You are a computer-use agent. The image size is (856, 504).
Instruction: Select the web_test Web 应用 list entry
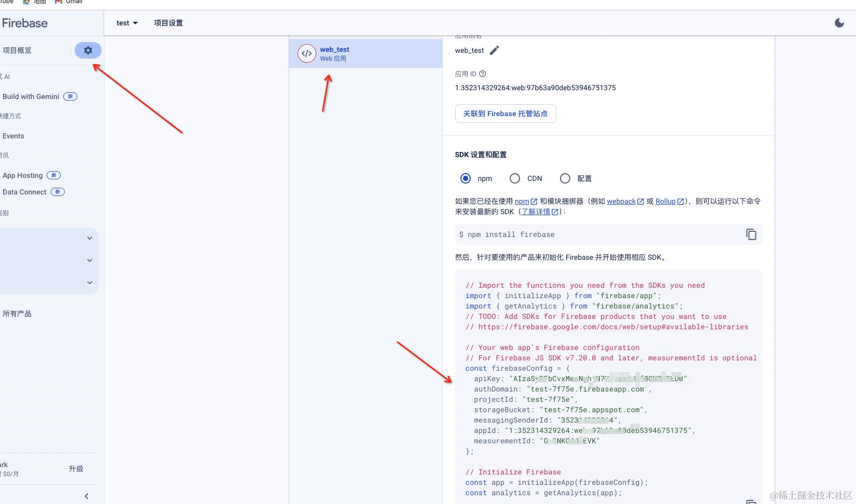pos(366,53)
